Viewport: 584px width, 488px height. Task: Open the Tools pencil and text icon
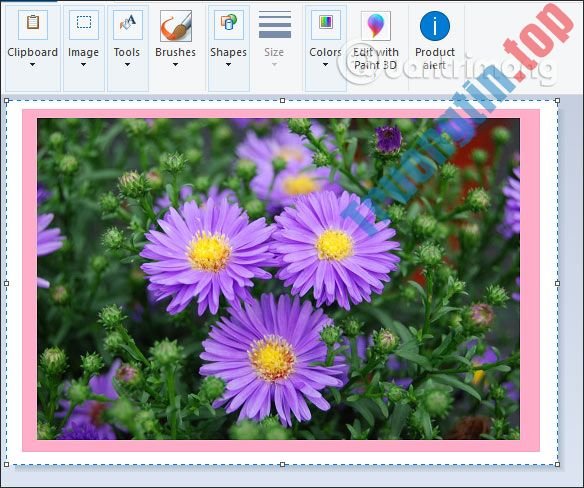tap(128, 25)
